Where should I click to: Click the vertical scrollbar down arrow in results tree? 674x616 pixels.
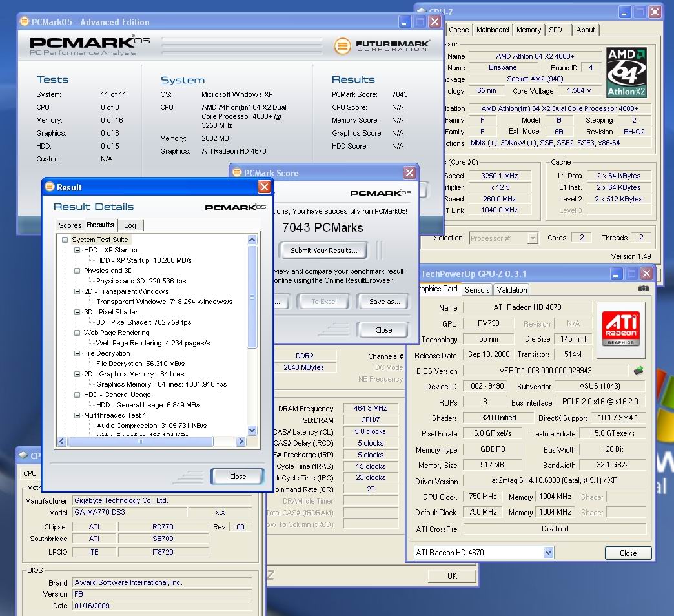252,430
